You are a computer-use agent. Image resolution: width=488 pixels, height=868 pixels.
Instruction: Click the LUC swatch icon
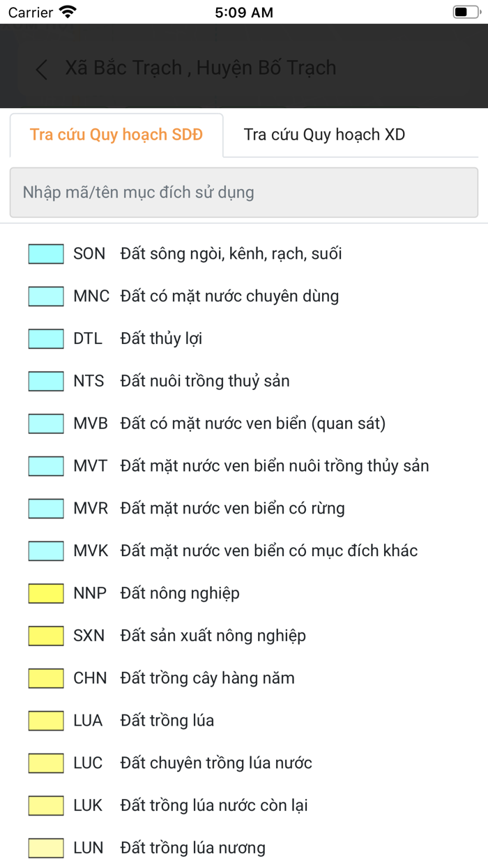45,763
